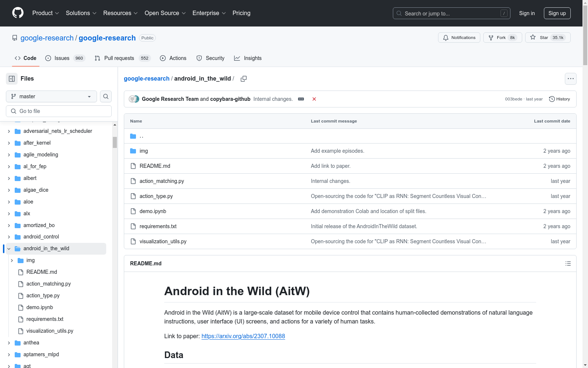The image size is (588, 368).
Task: Expand the after_kernel folder
Action: pyautogui.click(x=9, y=143)
